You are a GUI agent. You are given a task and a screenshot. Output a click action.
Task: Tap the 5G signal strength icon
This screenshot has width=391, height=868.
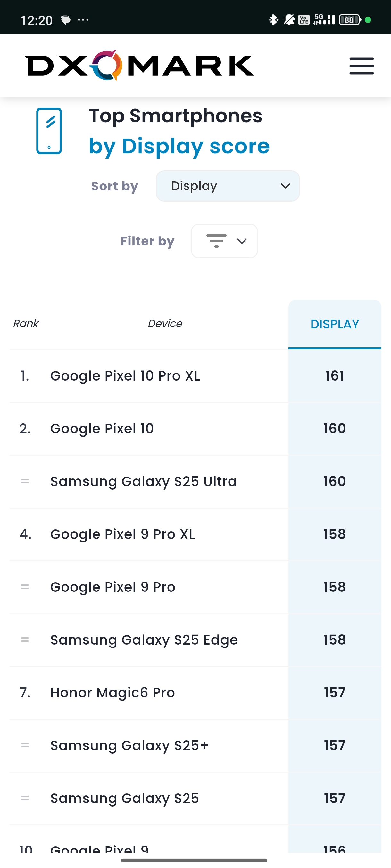(x=324, y=20)
